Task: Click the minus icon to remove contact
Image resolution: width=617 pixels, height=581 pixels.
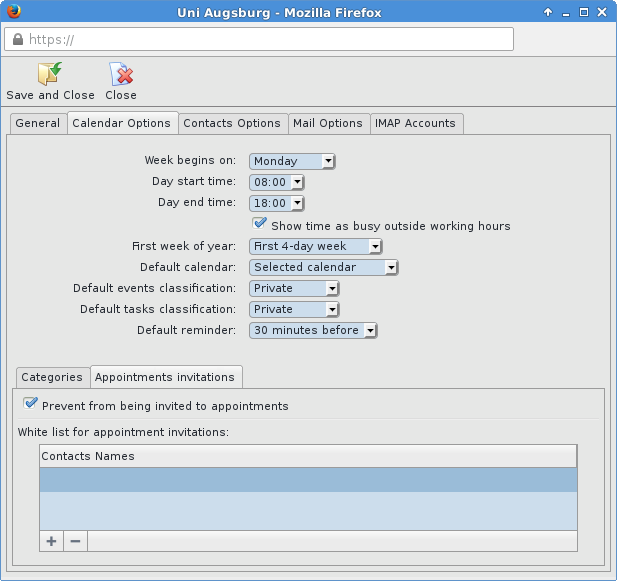Action: 75,541
